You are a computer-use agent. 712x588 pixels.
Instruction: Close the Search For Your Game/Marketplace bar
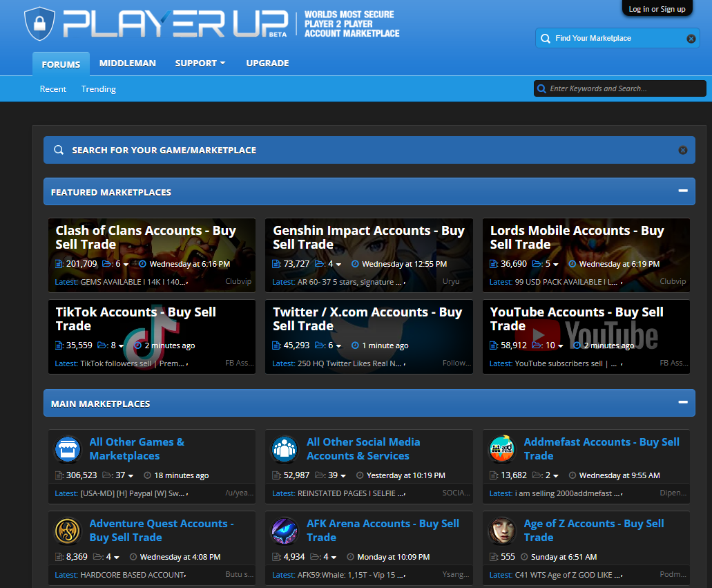[682, 150]
